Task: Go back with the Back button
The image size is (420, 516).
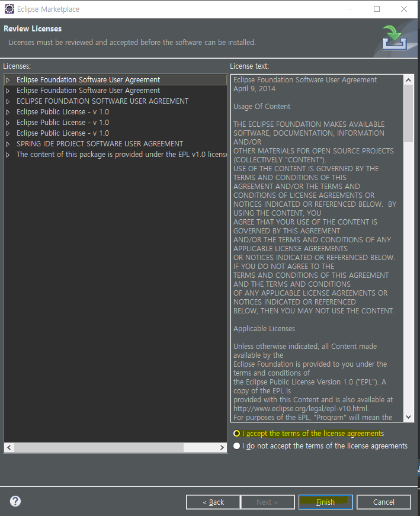Action: (213, 502)
